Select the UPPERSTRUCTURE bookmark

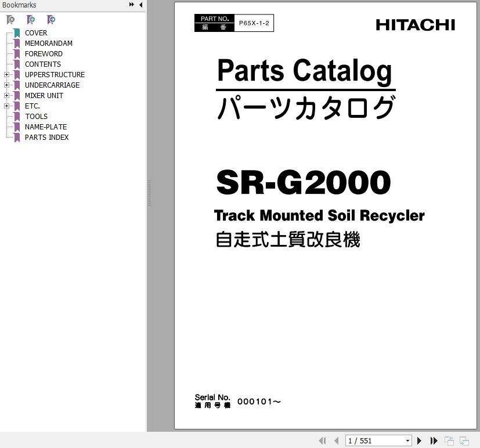tap(55, 75)
